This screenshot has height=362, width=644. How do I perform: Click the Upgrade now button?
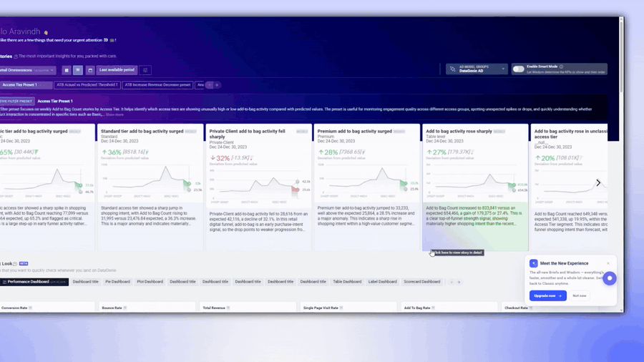click(x=548, y=295)
